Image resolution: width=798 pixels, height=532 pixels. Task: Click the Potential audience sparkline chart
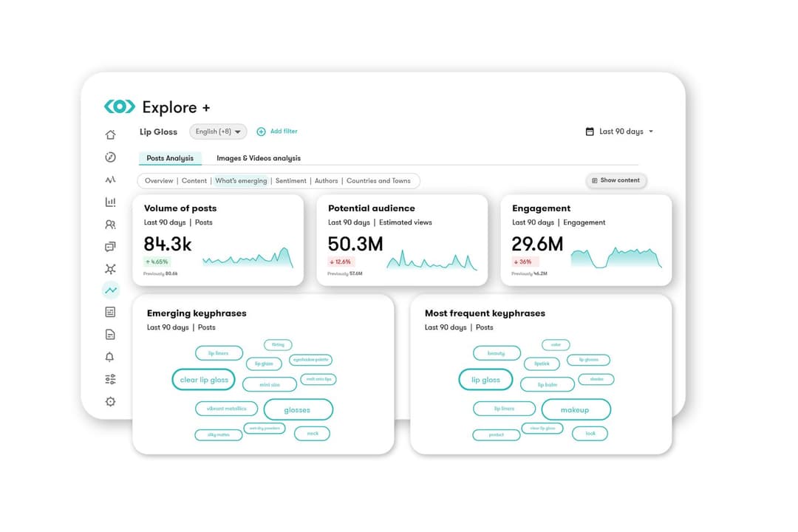pyautogui.click(x=432, y=259)
